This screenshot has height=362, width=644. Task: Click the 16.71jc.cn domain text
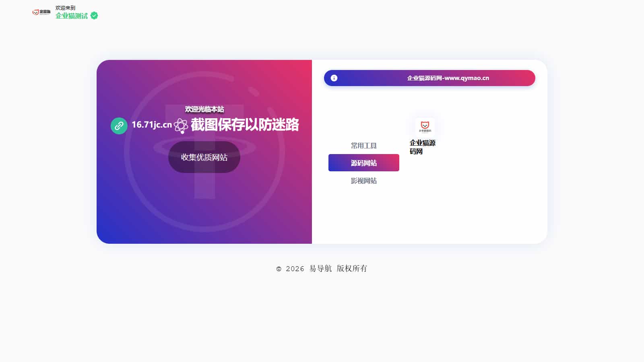click(152, 125)
